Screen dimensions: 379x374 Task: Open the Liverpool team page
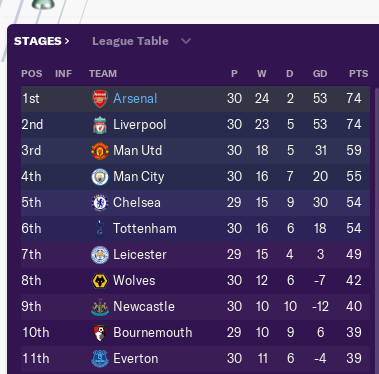tap(139, 125)
